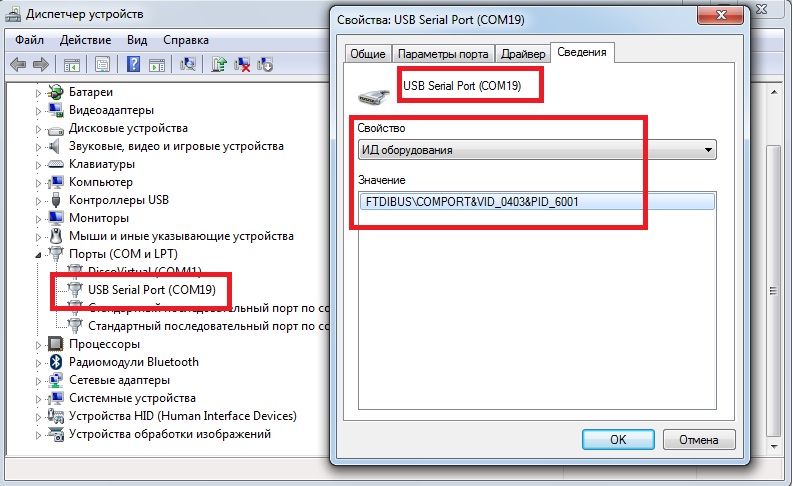Expand the Системные устройства node arrow
Image resolution: width=793 pixels, height=486 pixels.
tap(38, 399)
